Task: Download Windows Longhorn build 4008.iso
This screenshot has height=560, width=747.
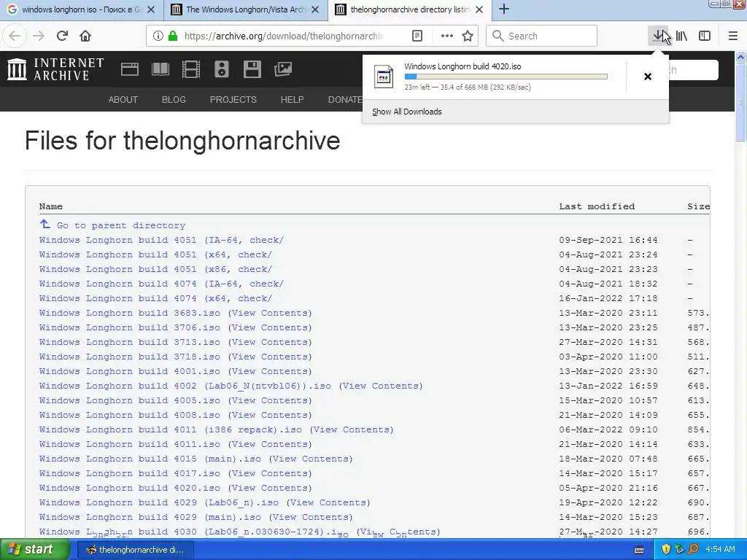Action: [130, 415]
